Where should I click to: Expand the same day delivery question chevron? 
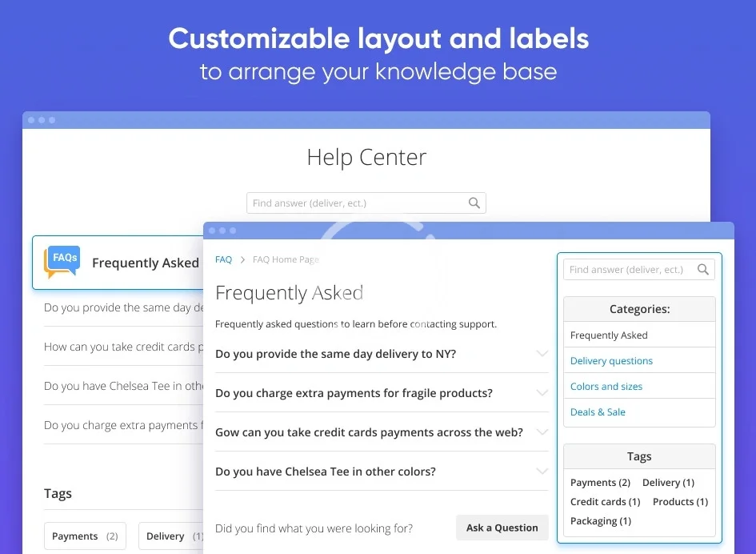coord(542,354)
